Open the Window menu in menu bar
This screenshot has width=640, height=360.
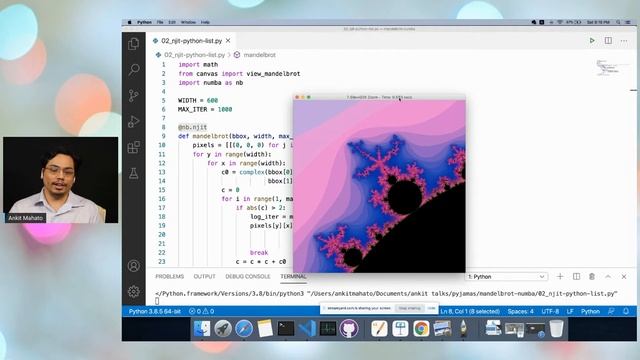pos(188,22)
